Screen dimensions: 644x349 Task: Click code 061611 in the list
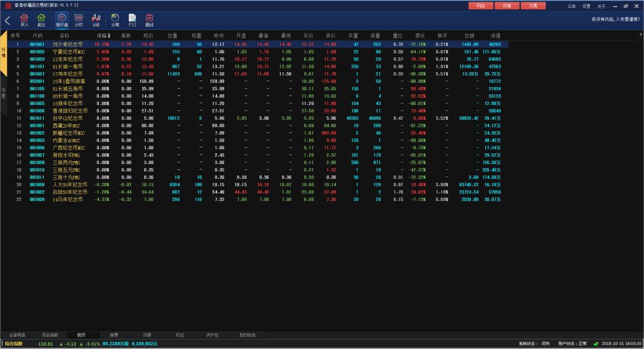click(x=37, y=118)
